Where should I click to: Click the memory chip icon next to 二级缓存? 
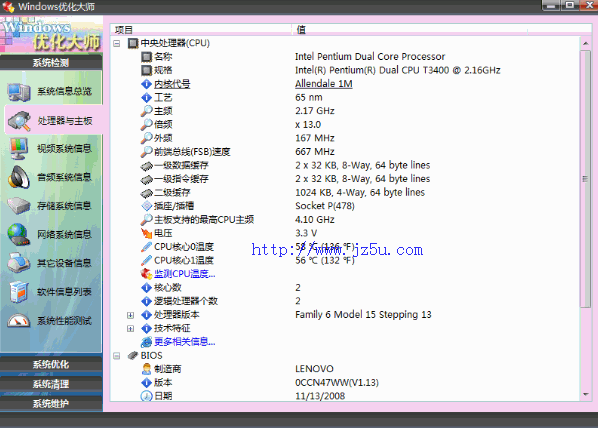pos(146,193)
